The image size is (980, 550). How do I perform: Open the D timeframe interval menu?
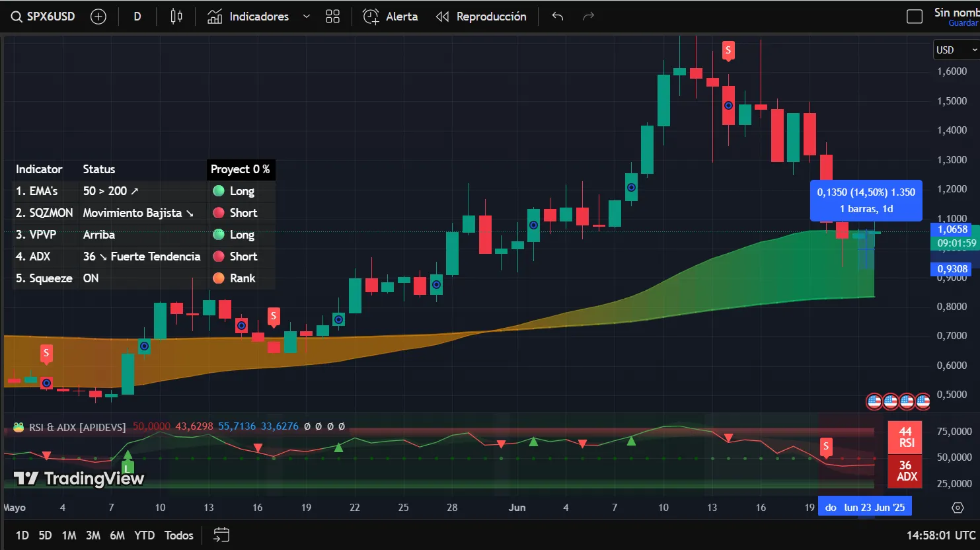click(x=137, y=16)
